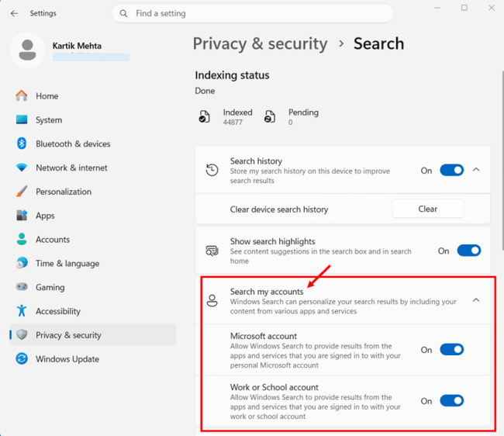Select Accessibility in sidebar
Screen dimensions: 504x436
[x=93, y=311]
